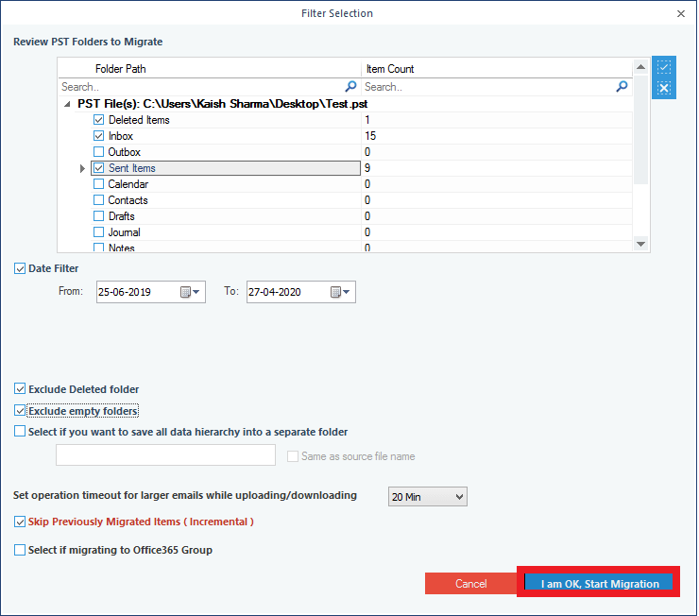Click the folder list scroll down arrow
This screenshot has height=616, width=699.
pyautogui.click(x=640, y=244)
